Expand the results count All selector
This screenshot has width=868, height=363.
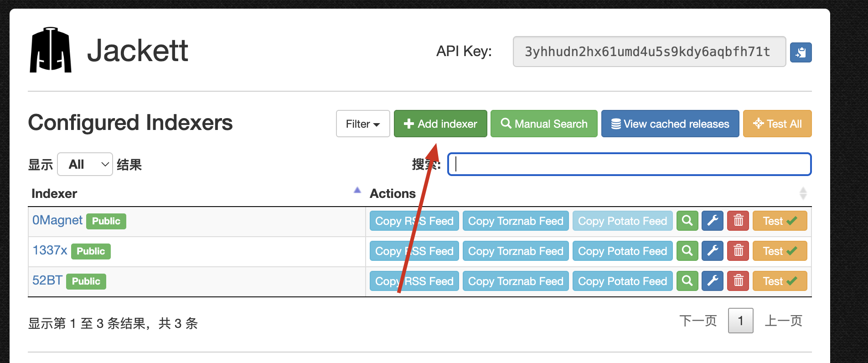click(85, 165)
